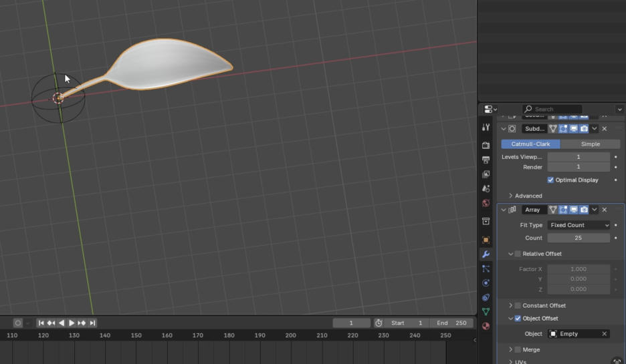Open the Particles properties tab
Image resolution: width=626 pixels, height=364 pixels.
(486, 268)
